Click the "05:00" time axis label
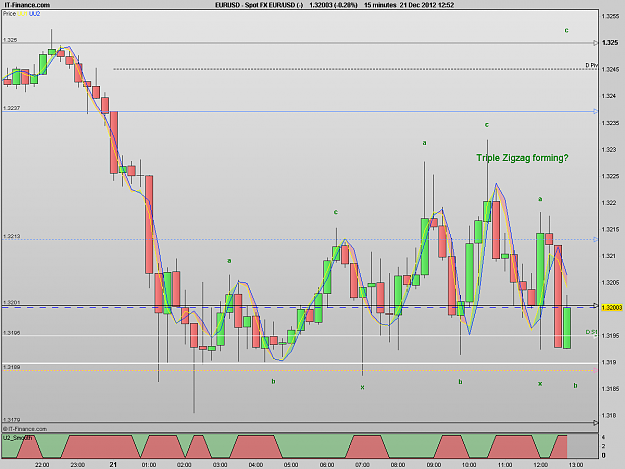Viewport: 625px width, 469px height. pos(291,465)
